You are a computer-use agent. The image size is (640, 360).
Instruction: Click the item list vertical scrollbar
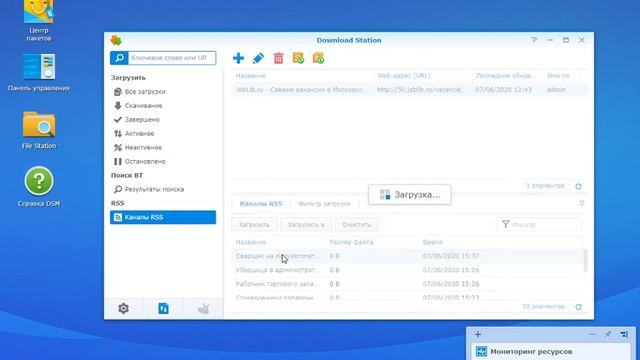click(x=585, y=261)
